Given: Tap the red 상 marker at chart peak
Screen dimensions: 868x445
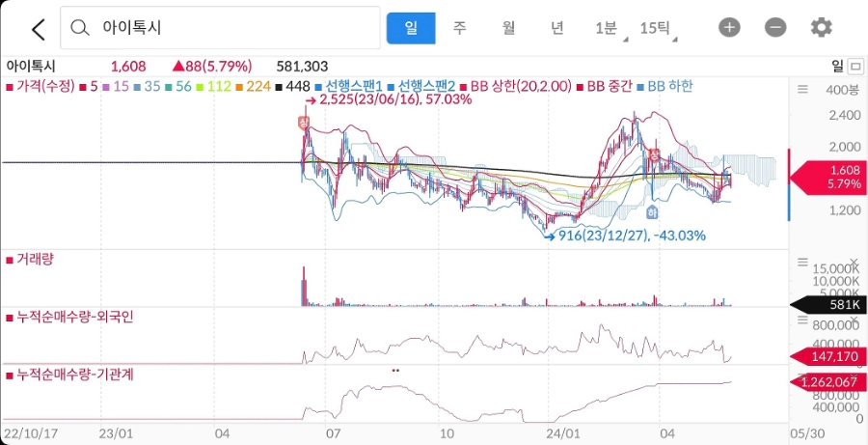Looking at the screenshot, I should (303, 123).
